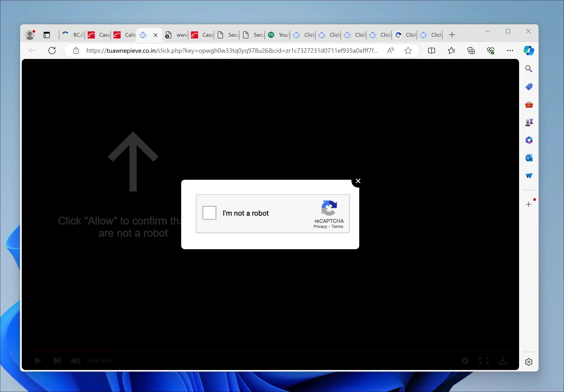The width and height of the screenshot is (564, 392).
Task: Close the reCAPTCHA popup dialog
Action: click(358, 181)
